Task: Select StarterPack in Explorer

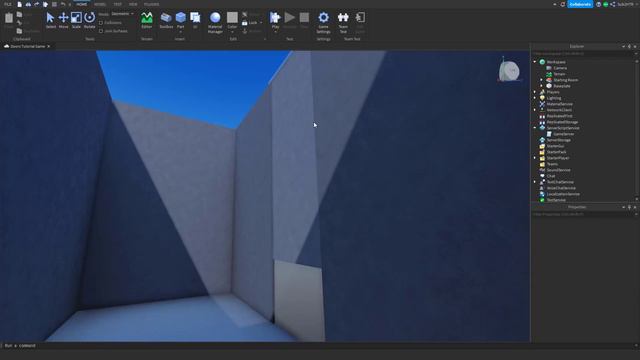Action: pyautogui.click(x=556, y=152)
